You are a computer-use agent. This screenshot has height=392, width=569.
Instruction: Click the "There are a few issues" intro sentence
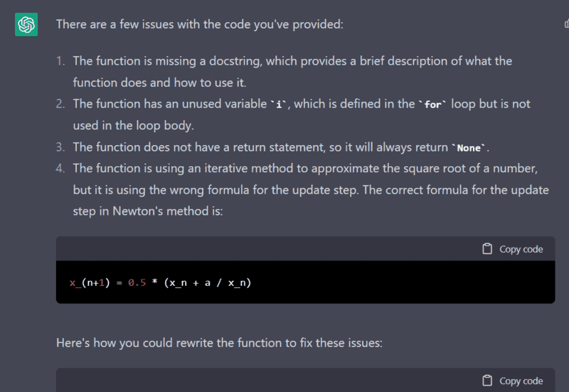199,24
